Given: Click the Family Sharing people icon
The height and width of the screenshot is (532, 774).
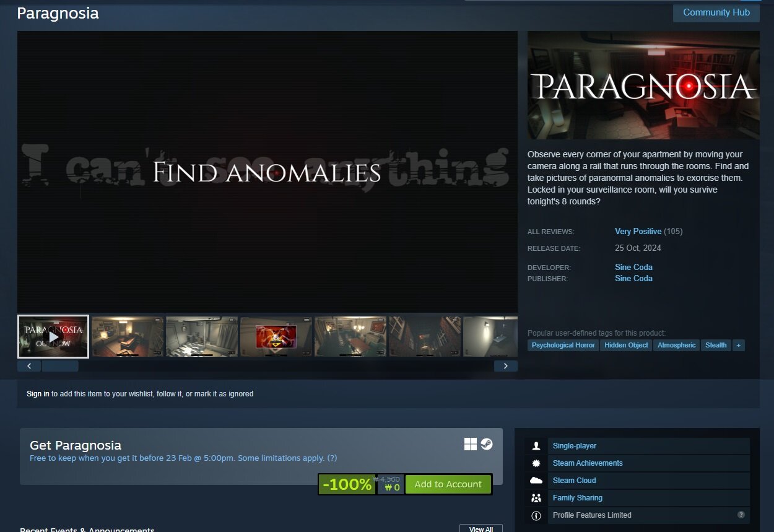Looking at the screenshot, I should point(536,498).
